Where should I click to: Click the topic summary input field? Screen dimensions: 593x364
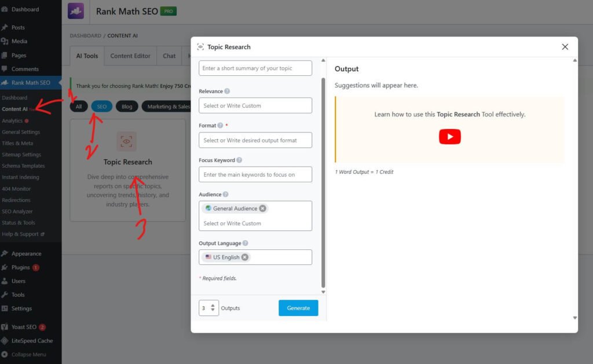[255, 68]
